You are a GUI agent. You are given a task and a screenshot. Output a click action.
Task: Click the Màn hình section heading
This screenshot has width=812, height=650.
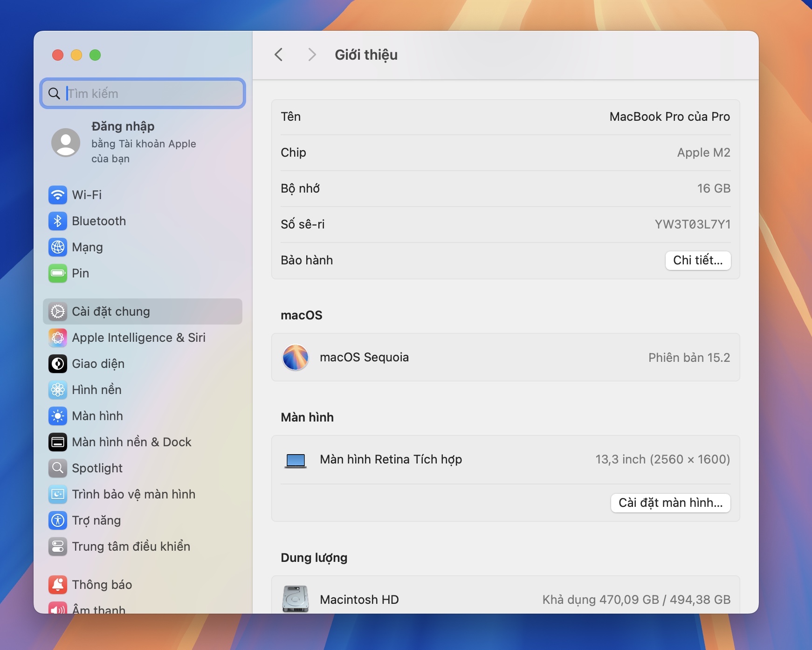[x=307, y=417]
